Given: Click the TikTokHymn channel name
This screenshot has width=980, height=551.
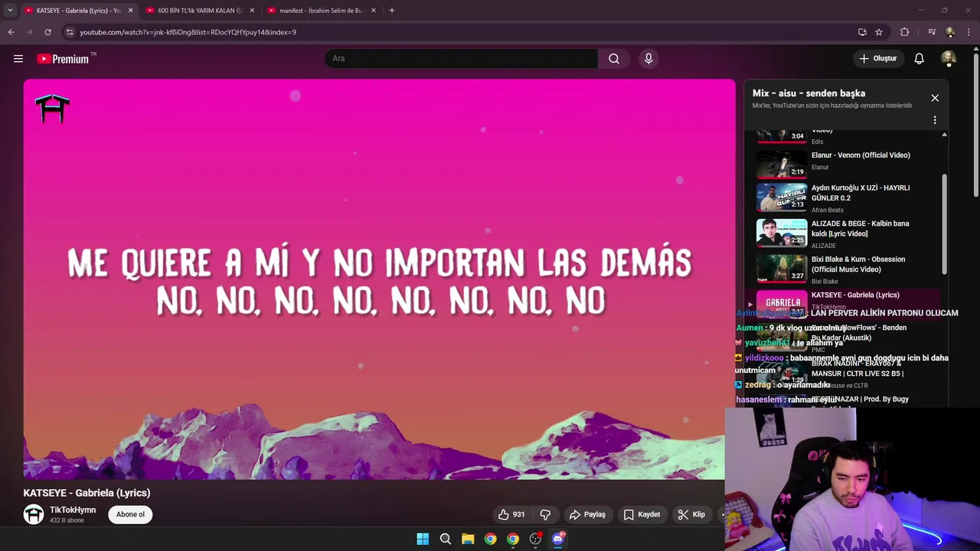Looking at the screenshot, I should click(73, 510).
